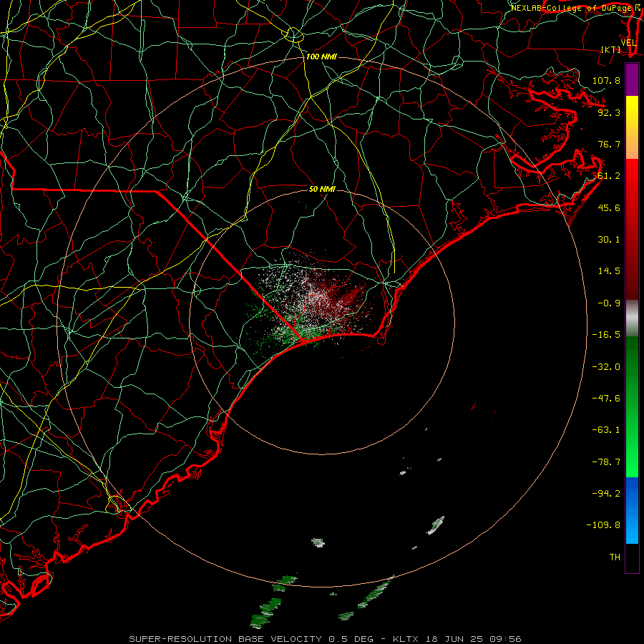Click the TH legend label

(x=615, y=557)
